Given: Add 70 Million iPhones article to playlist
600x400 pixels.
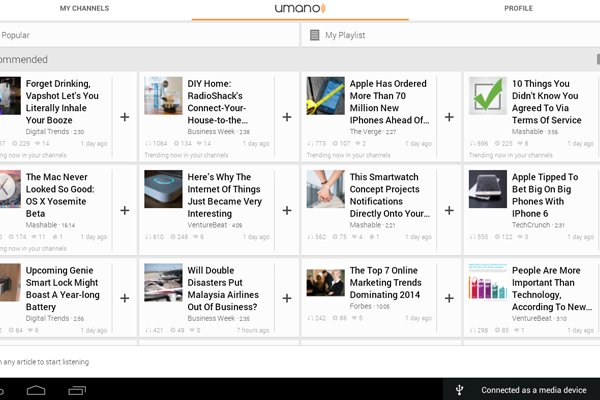Looking at the screenshot, I should (449, 117).
